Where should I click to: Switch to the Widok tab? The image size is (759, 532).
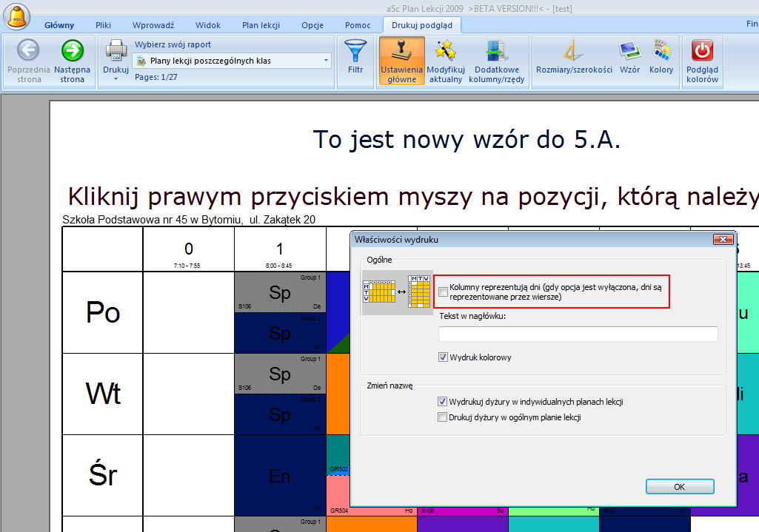click(x=208, y=25)
